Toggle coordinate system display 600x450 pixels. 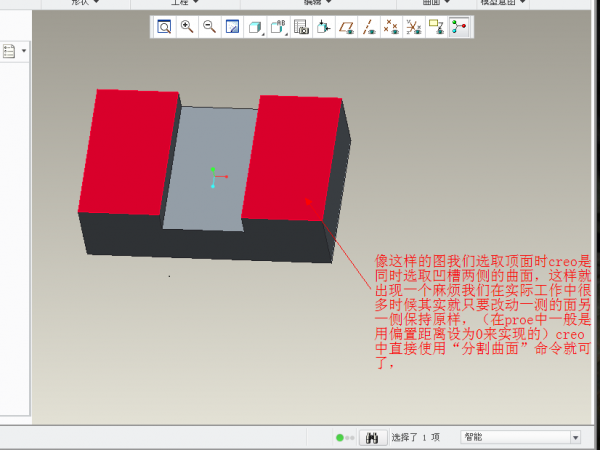point(414,28)
